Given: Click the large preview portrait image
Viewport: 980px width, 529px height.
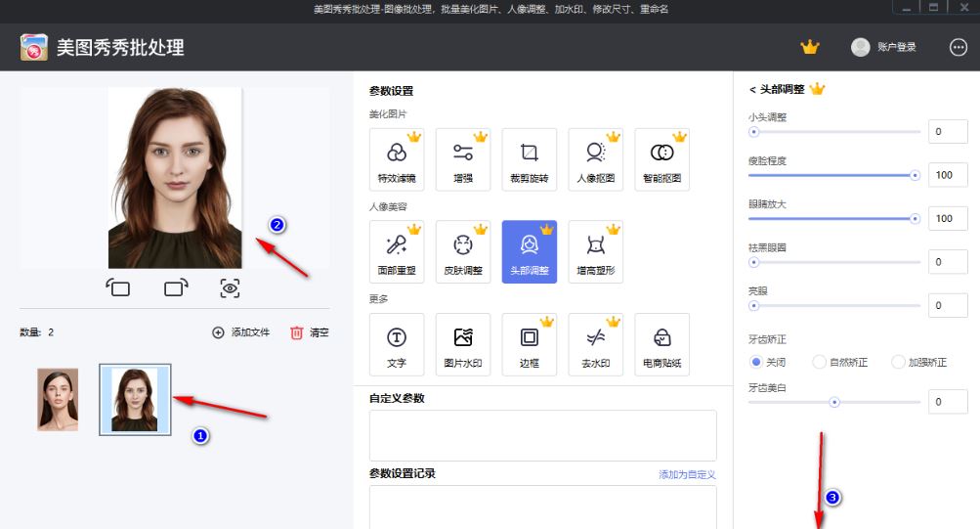Looking at the screenshot, I should [175, 178].
